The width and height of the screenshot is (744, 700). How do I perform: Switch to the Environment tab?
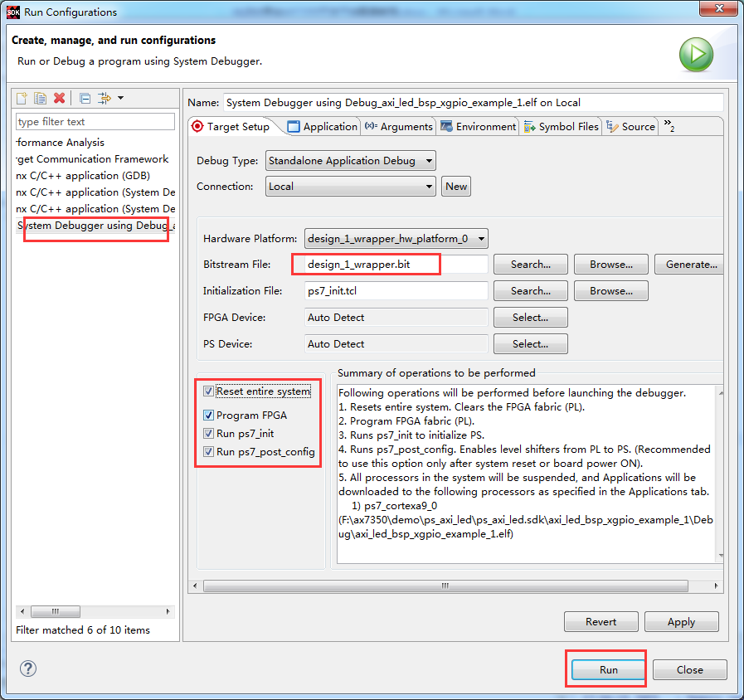479,127
